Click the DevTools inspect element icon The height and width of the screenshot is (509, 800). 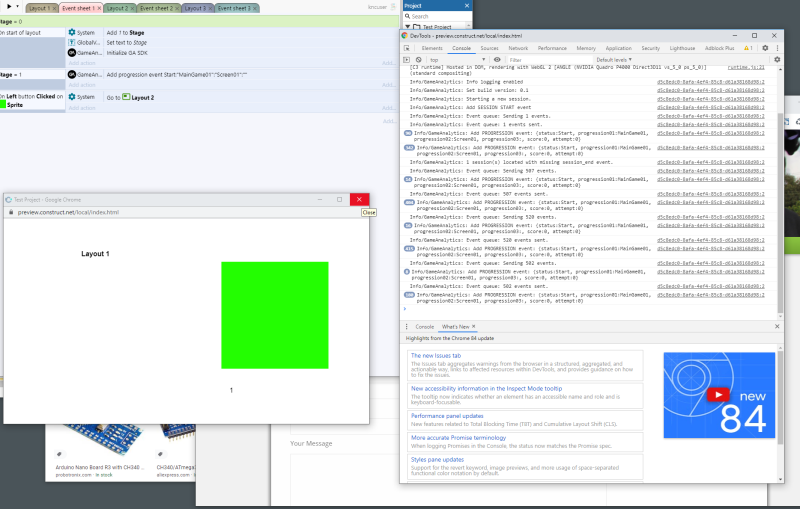[407, 48]
